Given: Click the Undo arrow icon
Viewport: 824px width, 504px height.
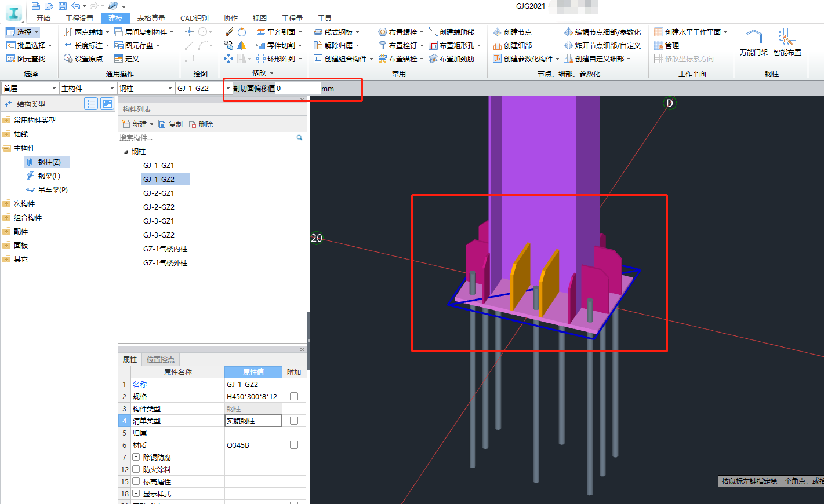Looking at the screenshot, I should pyautogui.click(x=76, y=6).
